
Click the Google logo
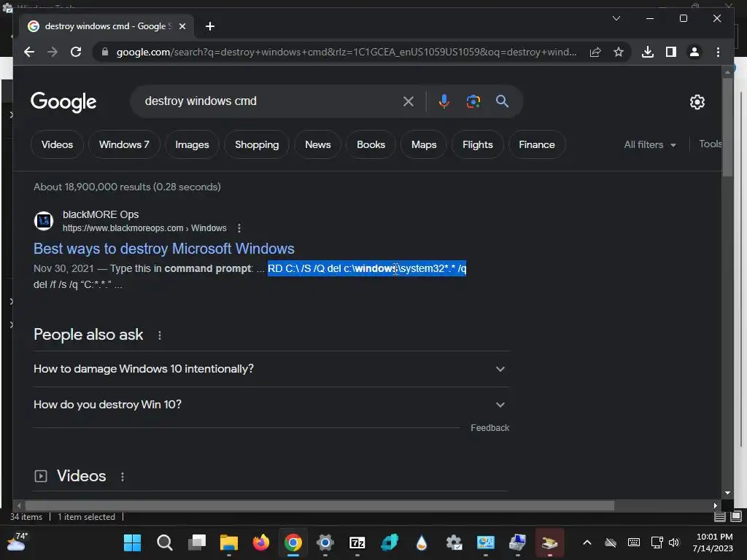63,102
